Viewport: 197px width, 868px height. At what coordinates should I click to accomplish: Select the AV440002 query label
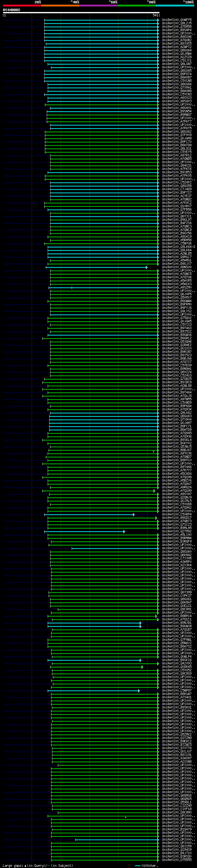pos(11,10)
